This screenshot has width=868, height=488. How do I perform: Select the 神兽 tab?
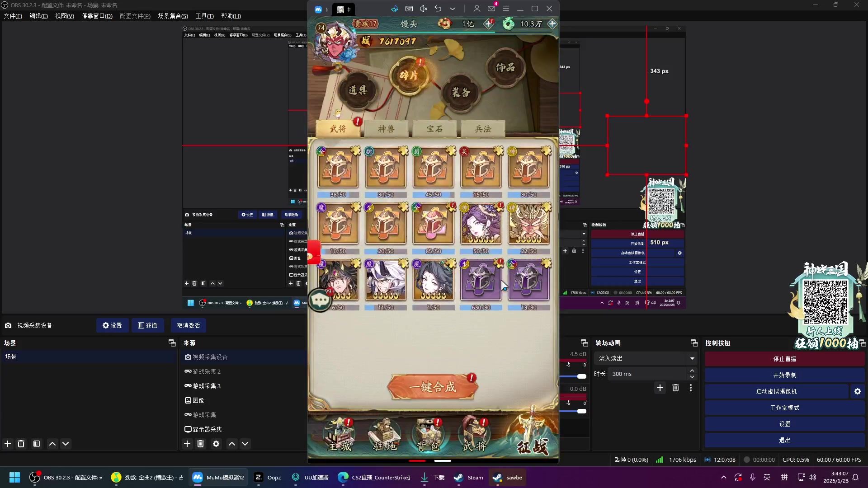tap(387, 129)
